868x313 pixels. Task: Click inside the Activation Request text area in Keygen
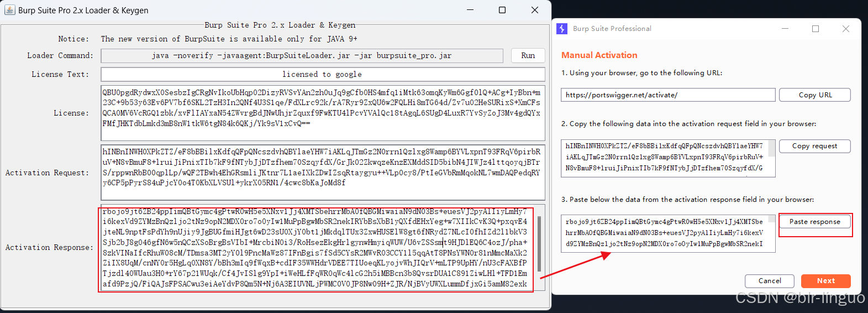(323, 173)
